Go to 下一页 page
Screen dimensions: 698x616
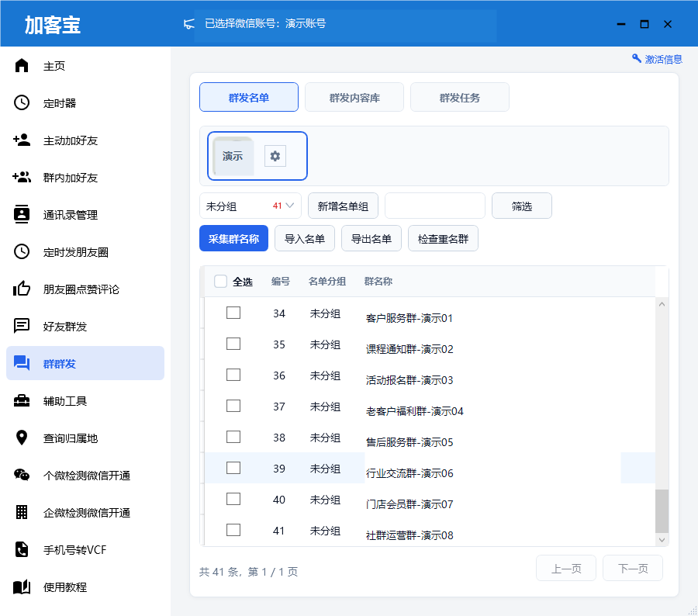coord(633,569)
